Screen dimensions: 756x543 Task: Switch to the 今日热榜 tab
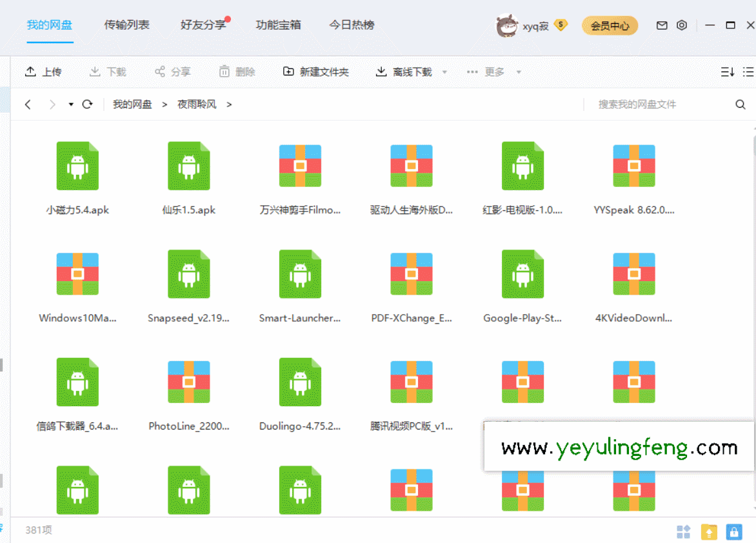point(352,25)
